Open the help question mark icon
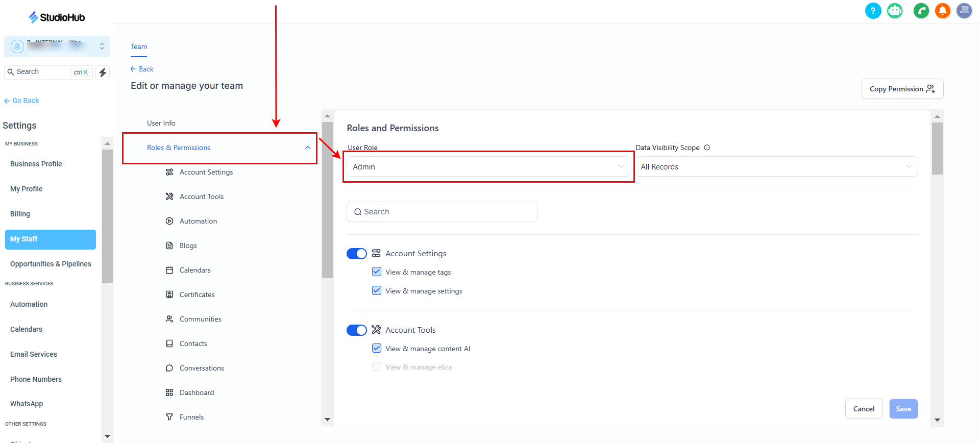 tap(873, 11)
